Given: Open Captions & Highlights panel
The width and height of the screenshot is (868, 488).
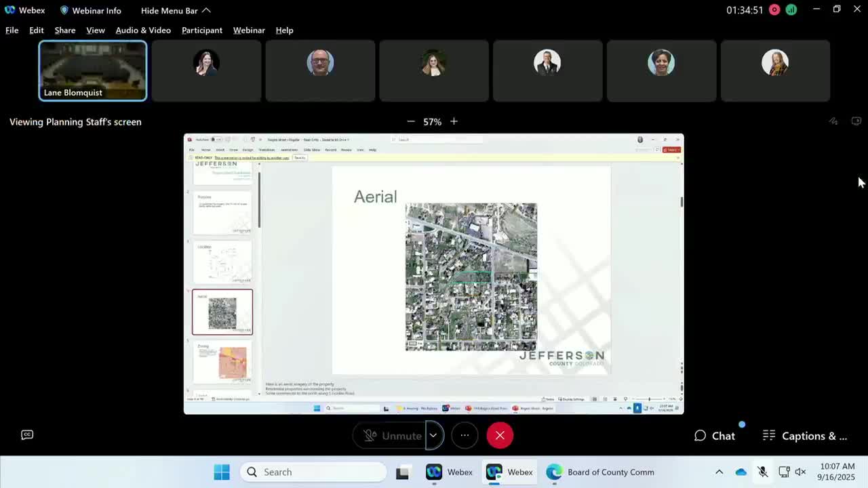Looking at the screenshot, I should pos(805,436).
